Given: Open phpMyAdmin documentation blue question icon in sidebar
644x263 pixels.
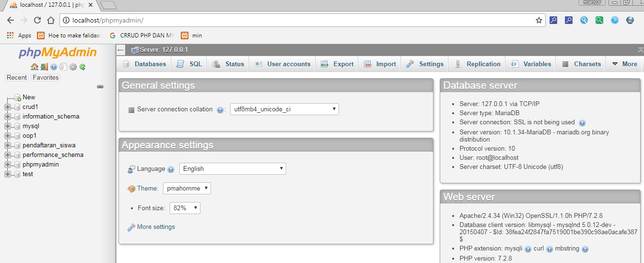Looking at the screenshot, I should 54,67.
